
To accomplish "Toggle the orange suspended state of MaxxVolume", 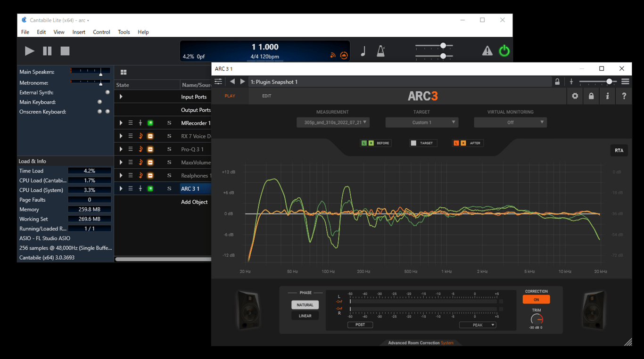I will click(x=150, y=163).
